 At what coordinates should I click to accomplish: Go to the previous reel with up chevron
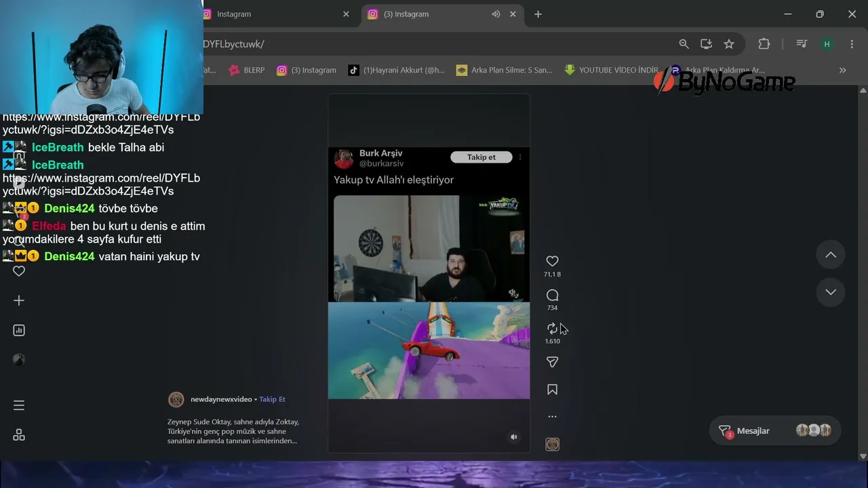(x=831, y=255)
